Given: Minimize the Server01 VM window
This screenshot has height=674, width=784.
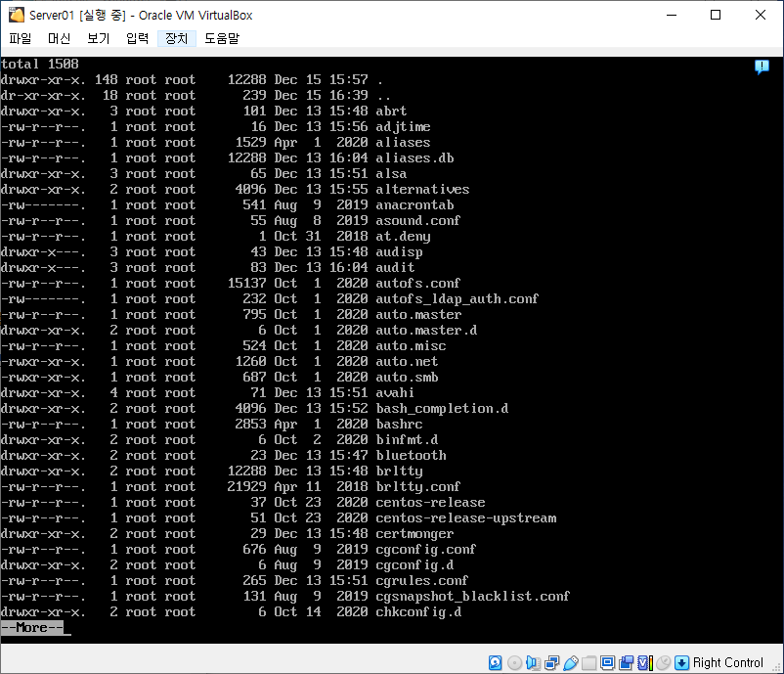Looking at the screenshot, I should tap(672, 15).
